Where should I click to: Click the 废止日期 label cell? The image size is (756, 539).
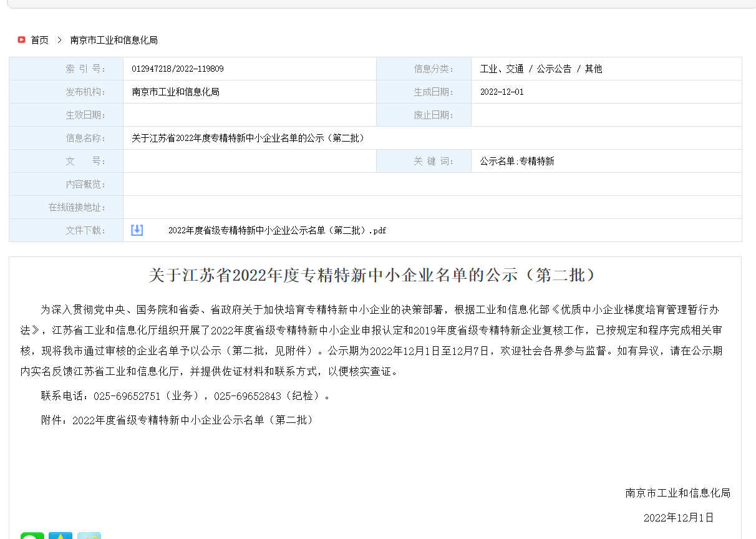[424, 115]
